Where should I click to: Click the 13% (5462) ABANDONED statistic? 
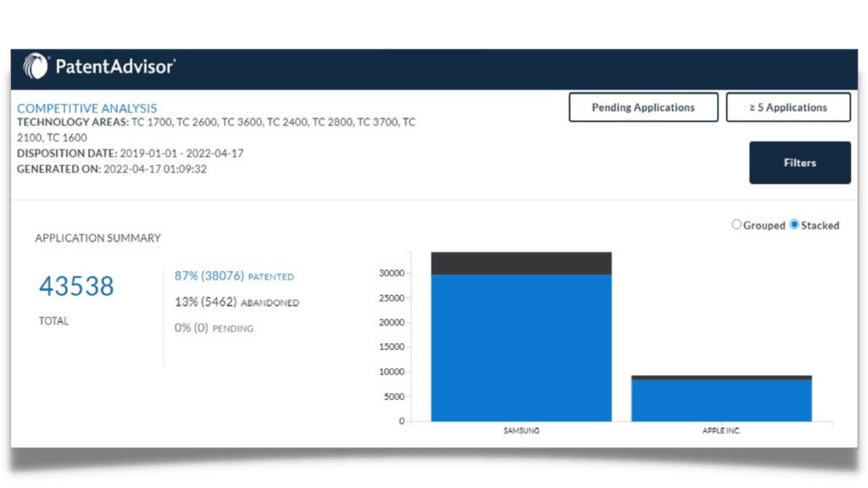pos(236,302)
